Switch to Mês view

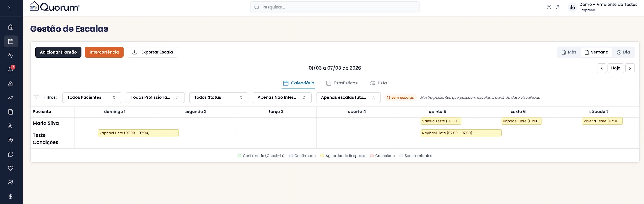[569, 52]
